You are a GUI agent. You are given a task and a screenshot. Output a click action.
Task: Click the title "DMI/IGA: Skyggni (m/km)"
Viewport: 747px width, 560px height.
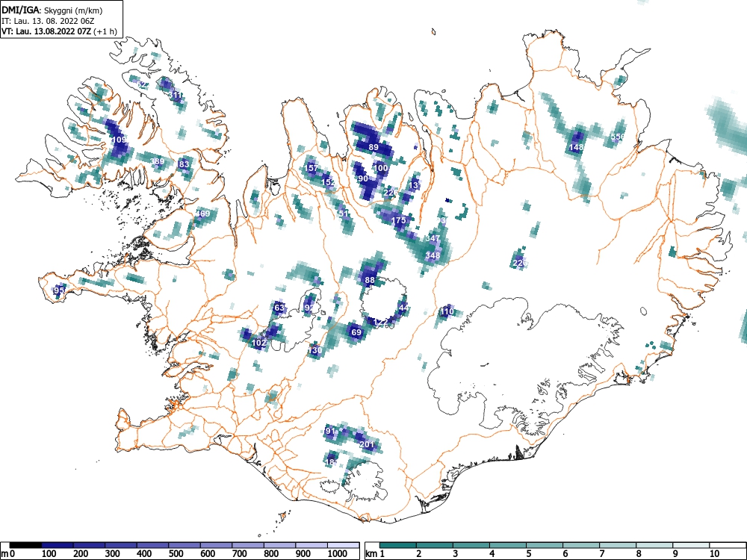pyautogui.click(x=52, y=10)
